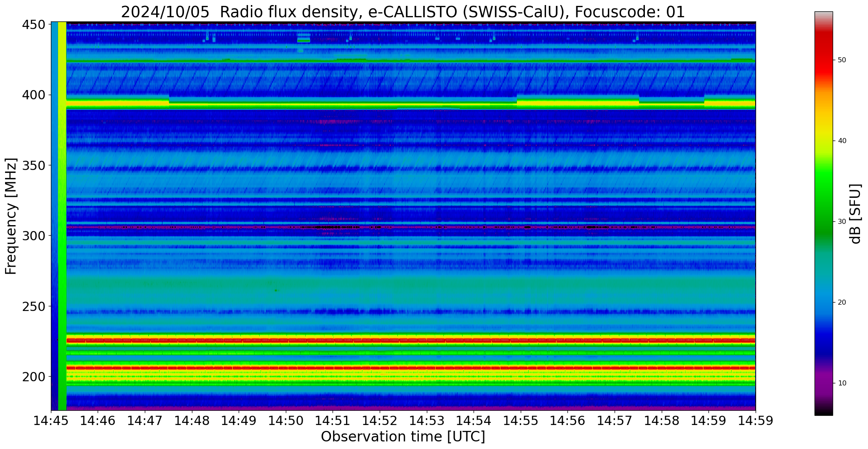
Task: Click the 200 frequency tick label
Action: (x=34, y=376)
